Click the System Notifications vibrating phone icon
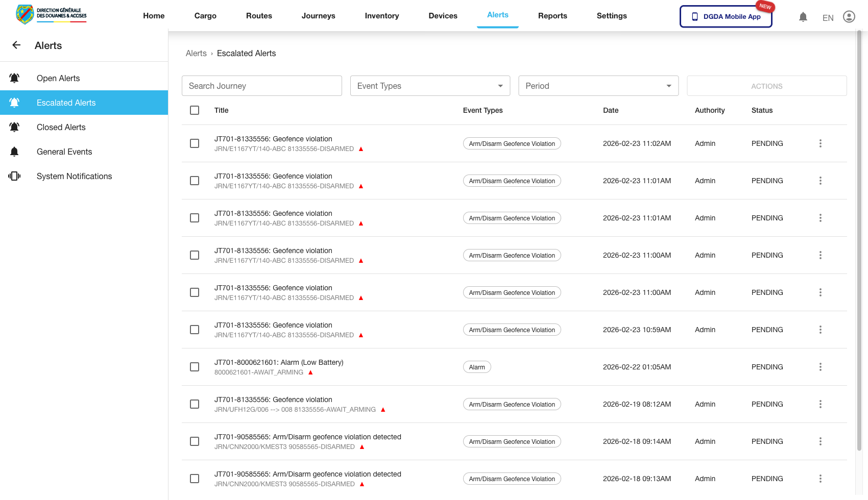868x500 pixels. point(14,176)
